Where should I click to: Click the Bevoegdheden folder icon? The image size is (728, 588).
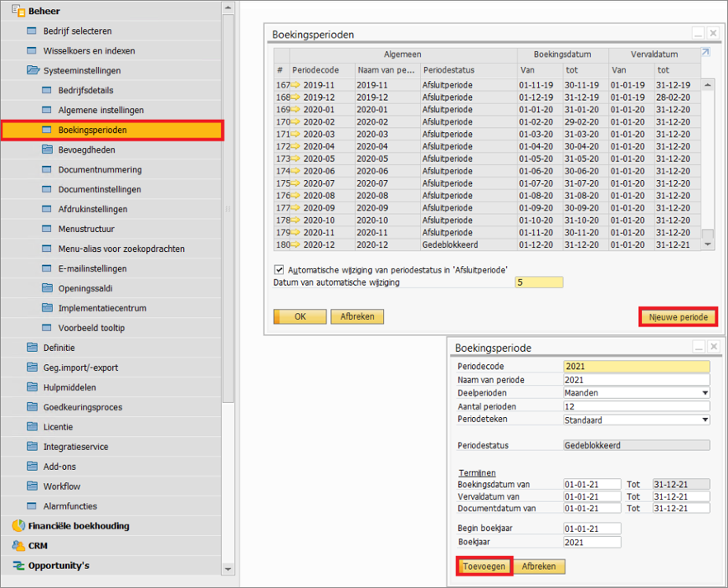coord(47,149)
